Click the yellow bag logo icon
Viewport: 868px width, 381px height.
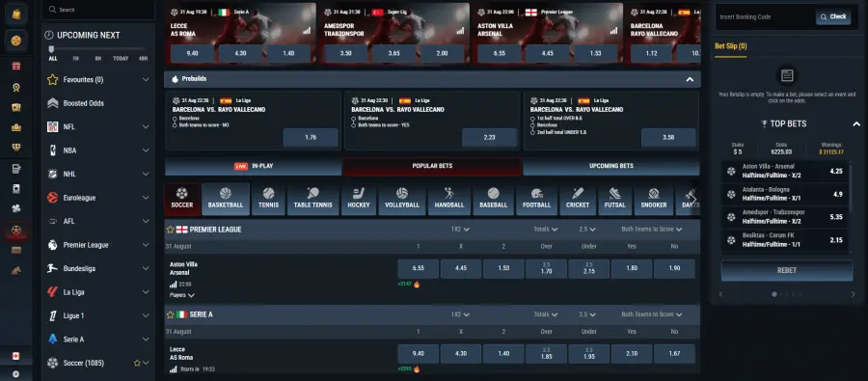tap(16, 14)
